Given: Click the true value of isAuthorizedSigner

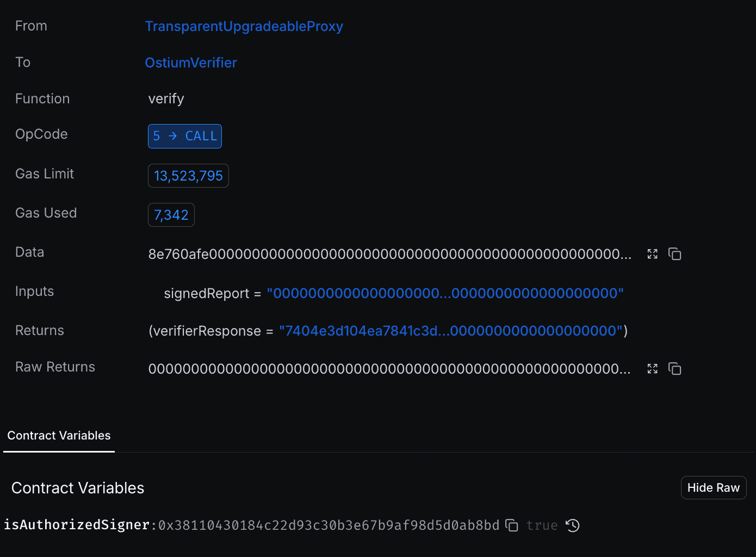Looking at the screenshot, I should click(542, 525).
